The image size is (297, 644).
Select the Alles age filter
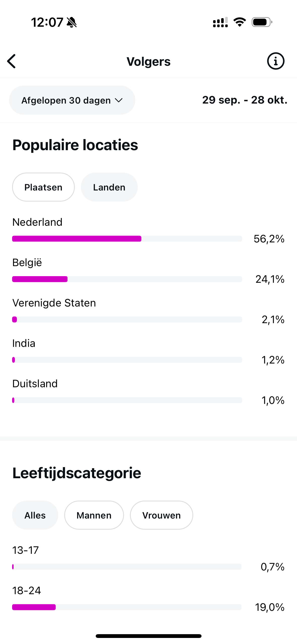(x=35, y=515)
